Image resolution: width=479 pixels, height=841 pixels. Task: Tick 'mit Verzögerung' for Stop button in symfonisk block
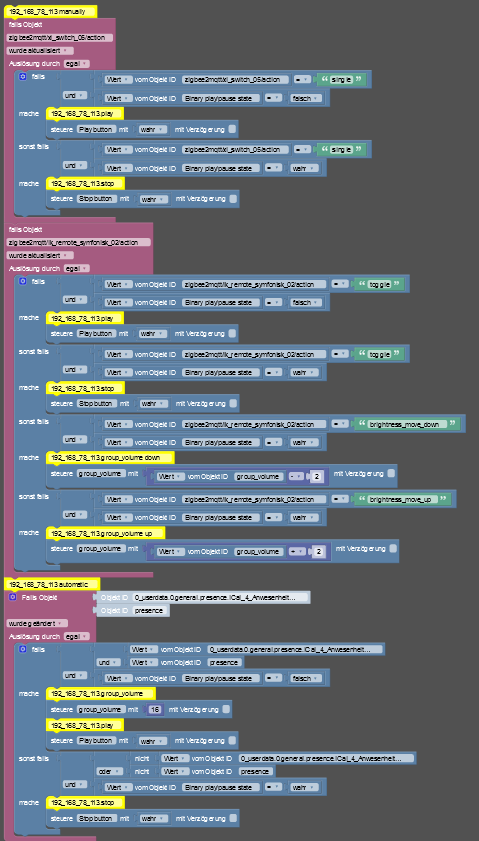point(233,403)
